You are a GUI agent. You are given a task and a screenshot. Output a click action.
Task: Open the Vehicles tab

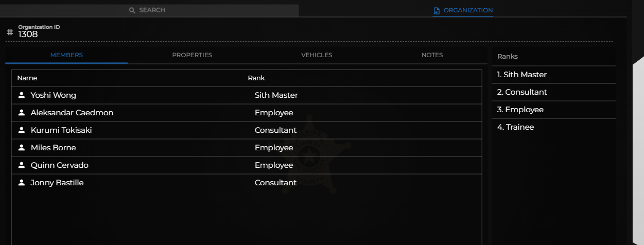tap(317, 55)
